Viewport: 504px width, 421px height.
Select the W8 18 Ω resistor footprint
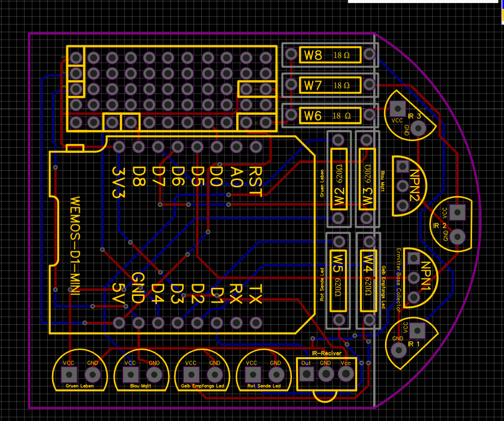click(330, 55)
